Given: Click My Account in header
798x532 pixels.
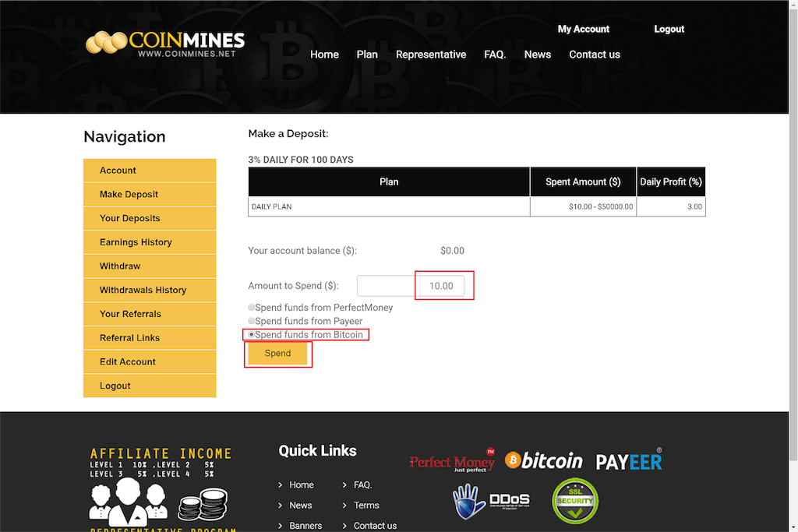Looking at the screenshot, I should (584, 29).
